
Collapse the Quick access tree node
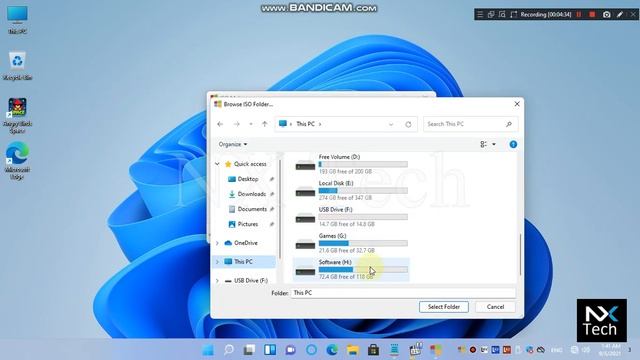tap(217, 164)
